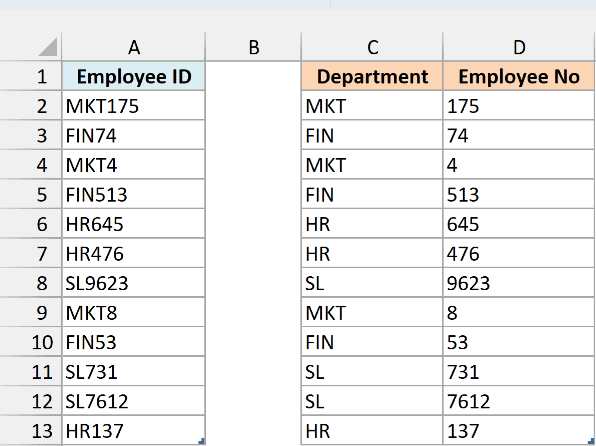Select row 3 header

click(30, 135)
